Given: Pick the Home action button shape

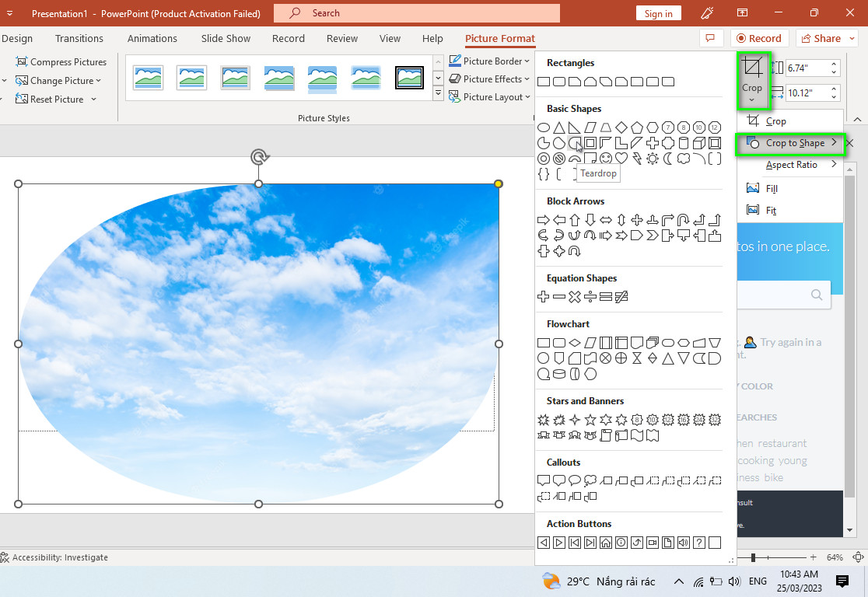Looking at the screenshot, I should click(x=606, y=543).
